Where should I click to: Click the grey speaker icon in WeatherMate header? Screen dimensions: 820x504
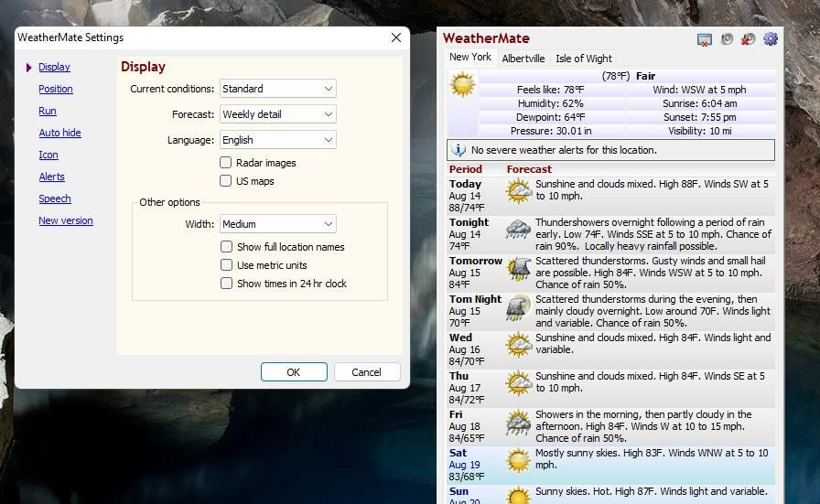click(x=727, y=39)
